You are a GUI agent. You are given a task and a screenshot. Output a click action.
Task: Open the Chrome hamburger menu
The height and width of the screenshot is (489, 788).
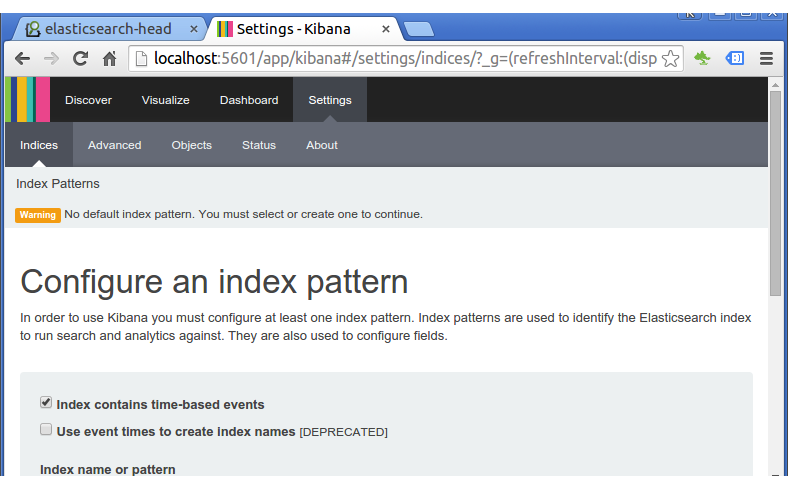[x=766, y=58]
